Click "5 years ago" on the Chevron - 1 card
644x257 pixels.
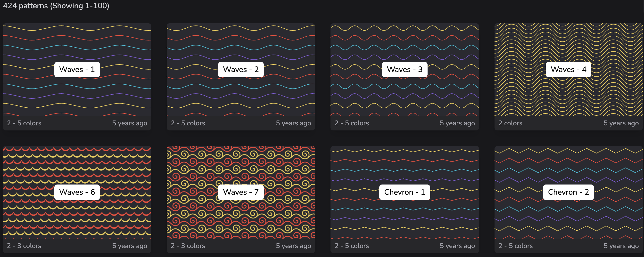457,246
